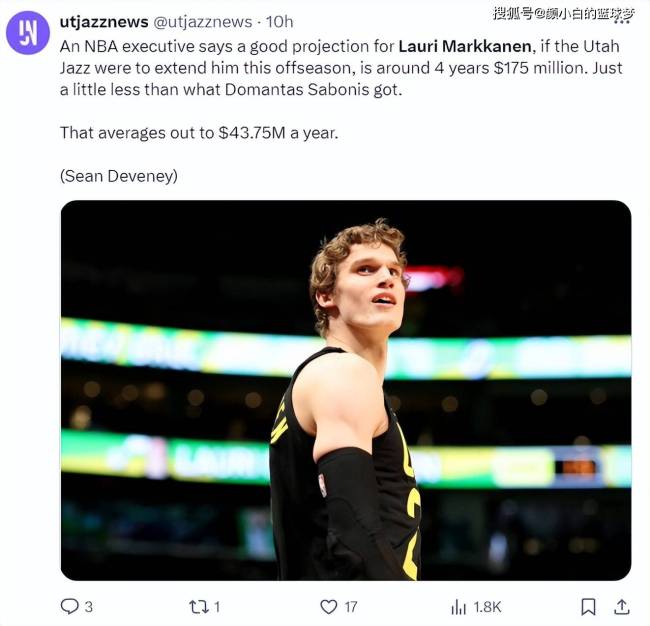Click the like count 17
This screenshot has height=626, width=650.
click(351, 606)
